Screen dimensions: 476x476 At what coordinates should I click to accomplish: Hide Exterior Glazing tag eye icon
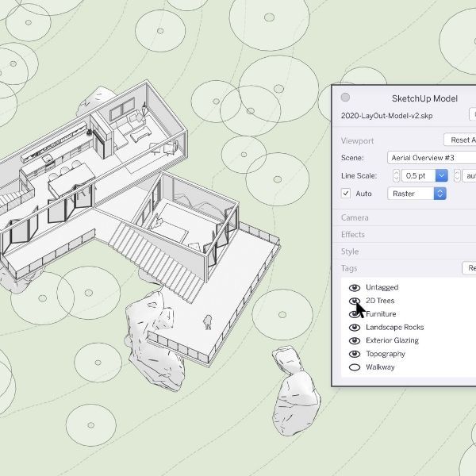pyautogui.click(x=355, y=340)
